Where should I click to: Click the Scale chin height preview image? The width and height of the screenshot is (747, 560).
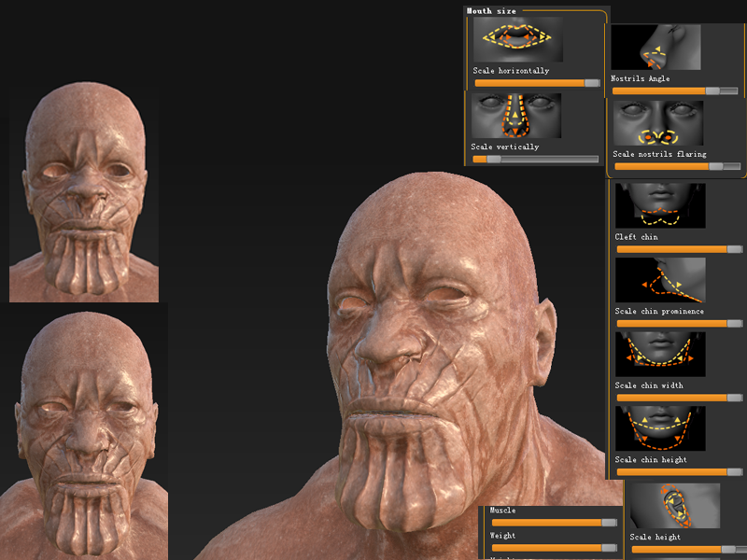click(660, 428)
